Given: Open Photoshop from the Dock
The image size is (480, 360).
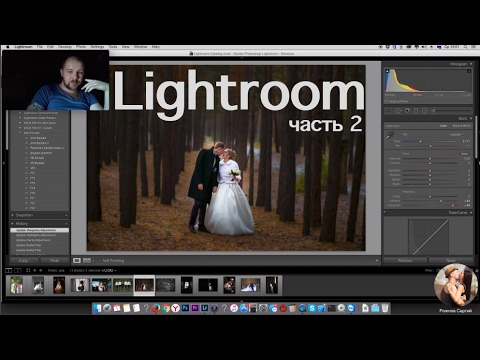Looking at the screenshot, I should coord(185,308).
